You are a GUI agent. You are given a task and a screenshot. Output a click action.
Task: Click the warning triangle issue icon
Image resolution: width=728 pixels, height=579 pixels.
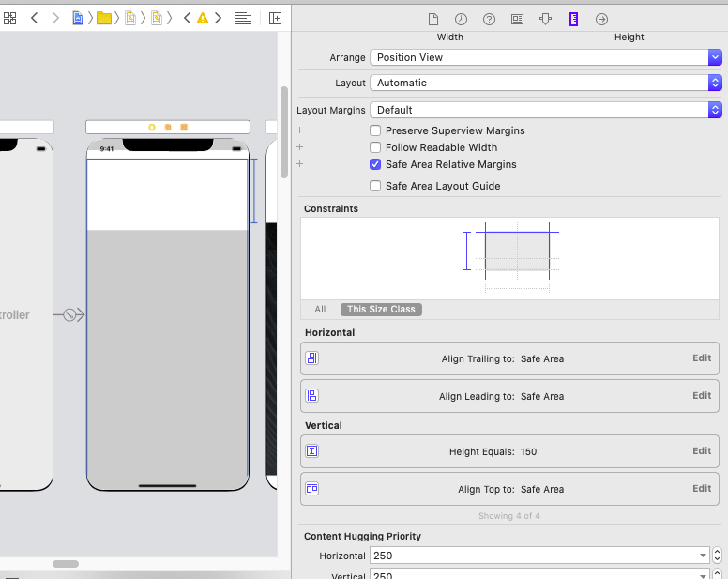pyautogui.click(x=203, y=18)
